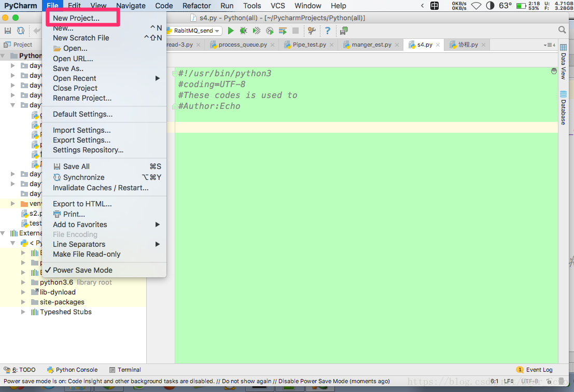The image size is (574, 392).
Task: Close the s4.py editor tab
Action: click(x=438, y=45)
